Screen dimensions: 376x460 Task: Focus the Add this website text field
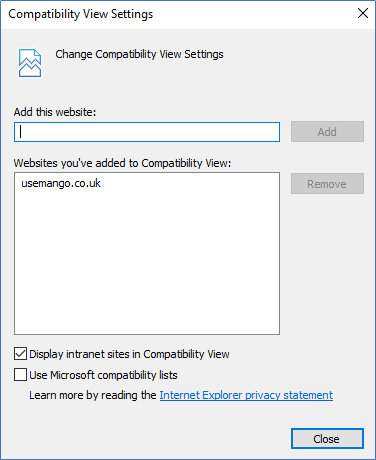point(147,132)
